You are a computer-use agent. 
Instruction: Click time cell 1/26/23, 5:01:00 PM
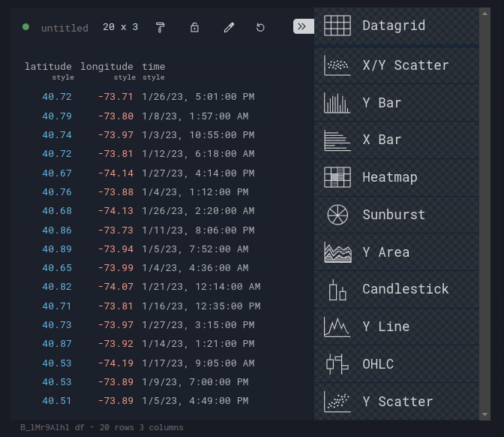198,97
